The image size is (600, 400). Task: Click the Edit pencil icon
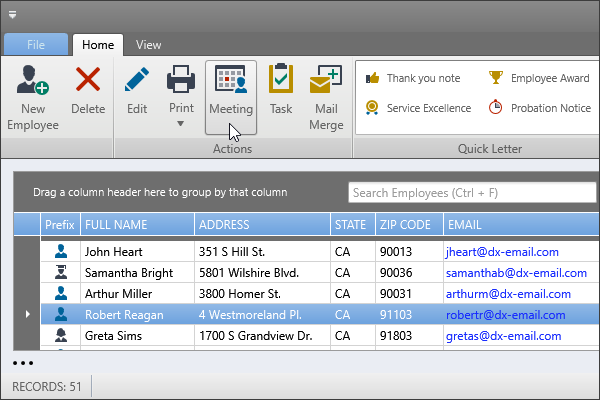click(137, 81)
